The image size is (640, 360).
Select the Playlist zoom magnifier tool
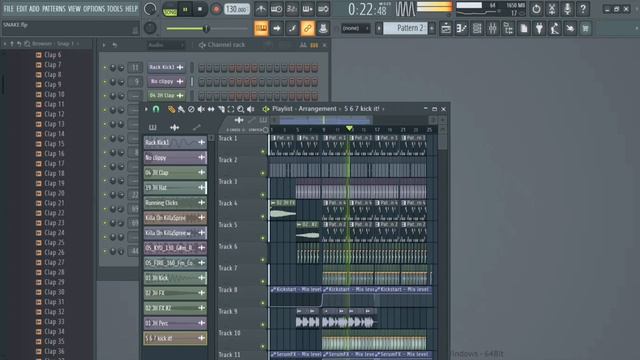pos(241,109)
